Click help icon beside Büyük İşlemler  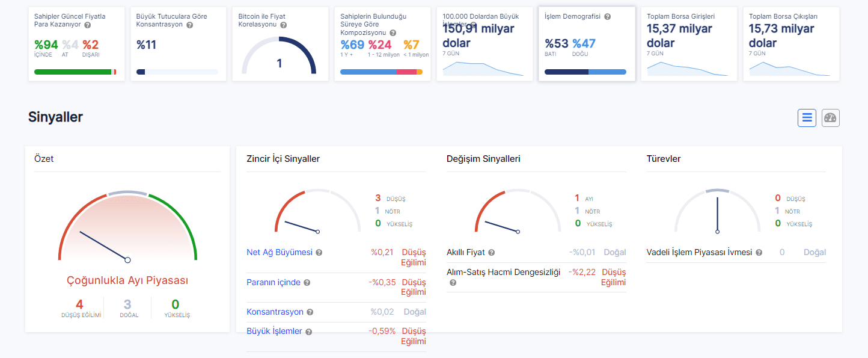tap(308, 332)
